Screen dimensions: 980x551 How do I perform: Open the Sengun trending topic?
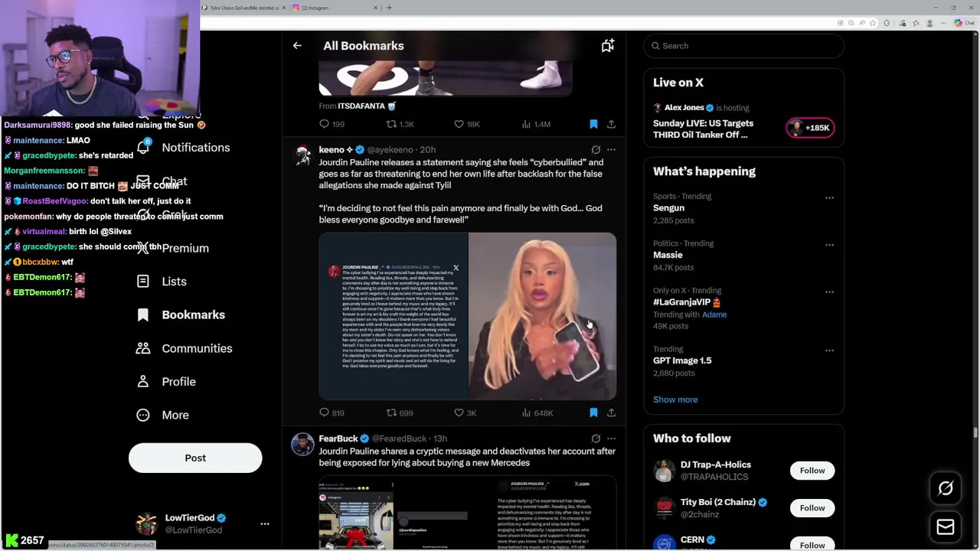668,208
